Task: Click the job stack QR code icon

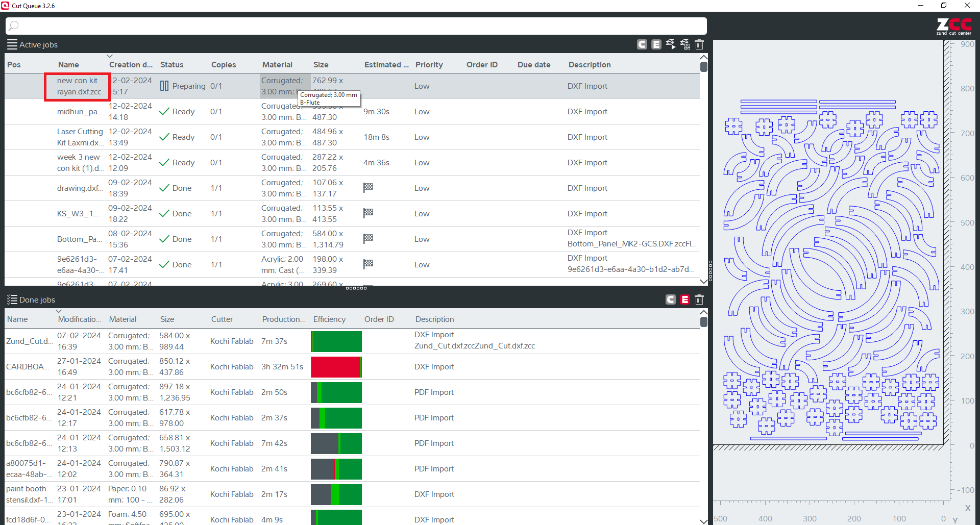Action: (x=685, y=45)
